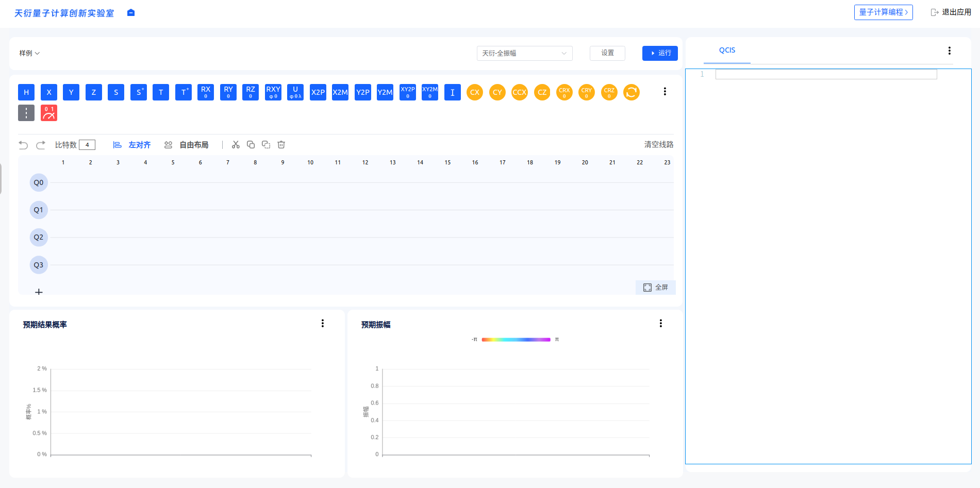
Task: Select the XY2P gate
Action: (408, 92)
